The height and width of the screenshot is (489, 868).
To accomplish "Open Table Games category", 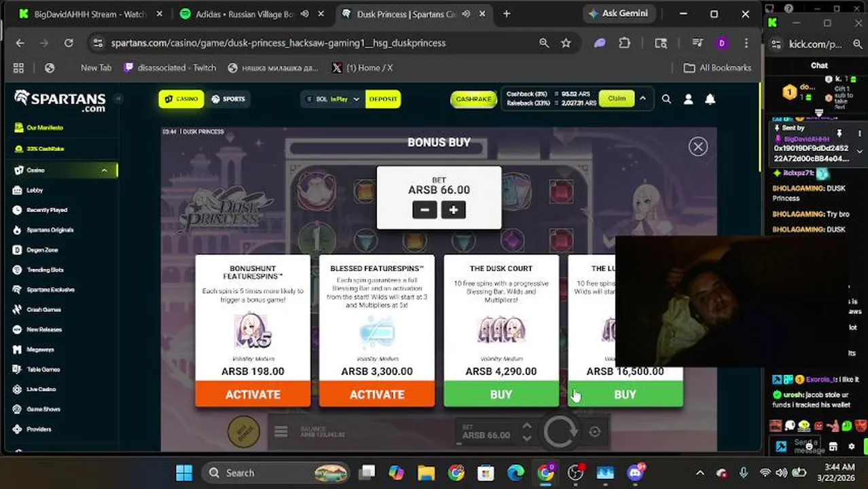I will (43, 369).
